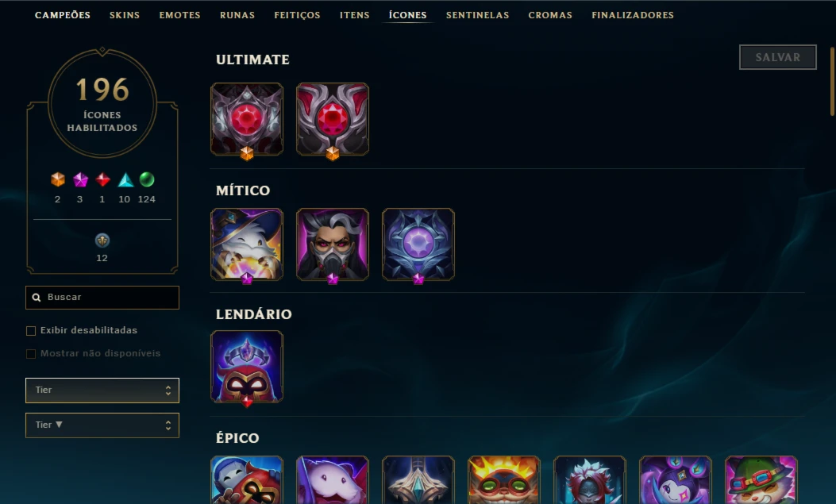
Task: Click the green orb rarity gem icon
Action: pos(147,179)
